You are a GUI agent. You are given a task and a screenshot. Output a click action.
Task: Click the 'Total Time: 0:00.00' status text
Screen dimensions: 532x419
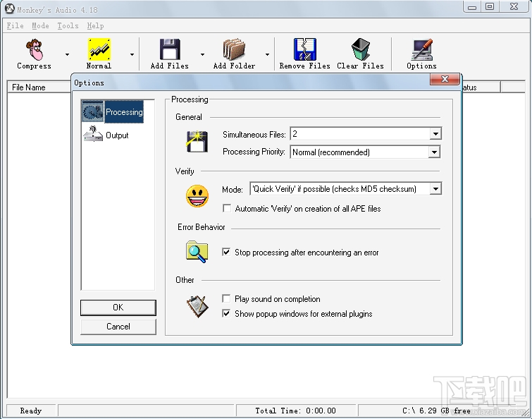point(295,411)
